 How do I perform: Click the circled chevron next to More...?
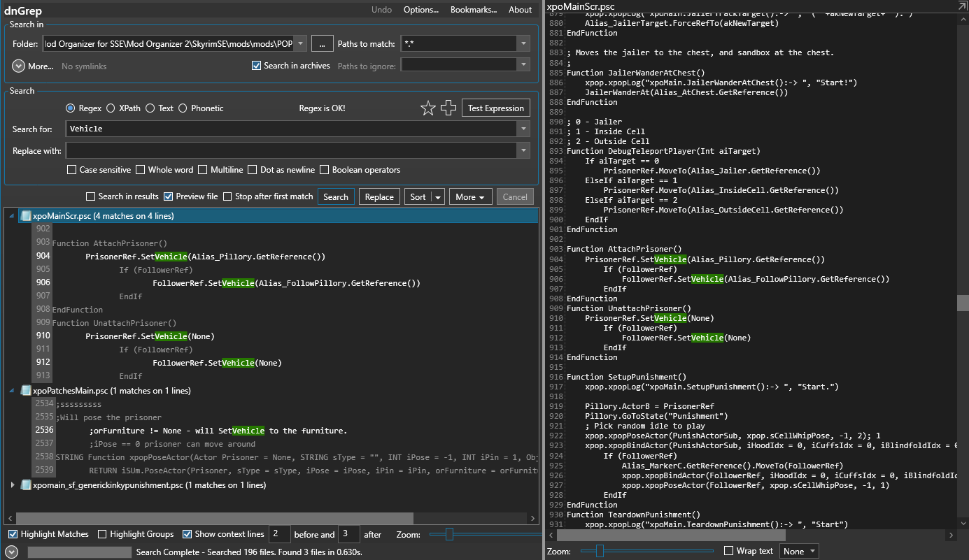(19, 66)
